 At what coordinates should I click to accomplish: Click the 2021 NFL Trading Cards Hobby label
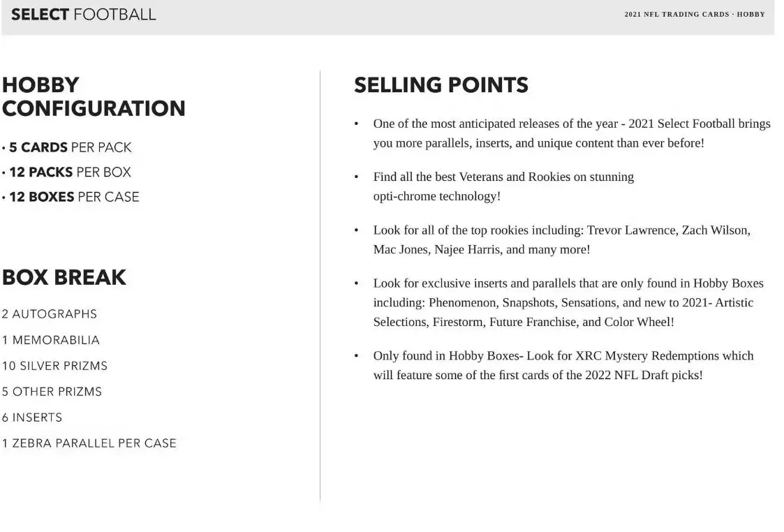[695, 15]
